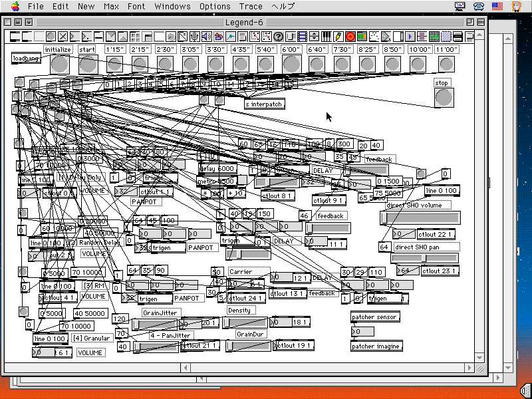Image resolution: width=532 pixels, height=399 pixels.
Task: Click the '120' number box near GrainJitter
Action: 119,319
